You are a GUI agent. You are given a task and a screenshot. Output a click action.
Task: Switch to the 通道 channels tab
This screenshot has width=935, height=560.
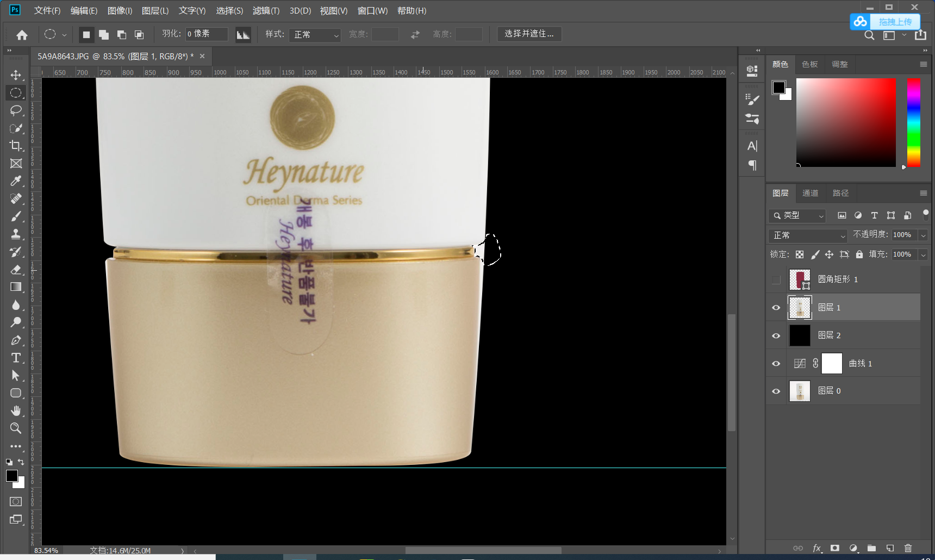(810, 193)
